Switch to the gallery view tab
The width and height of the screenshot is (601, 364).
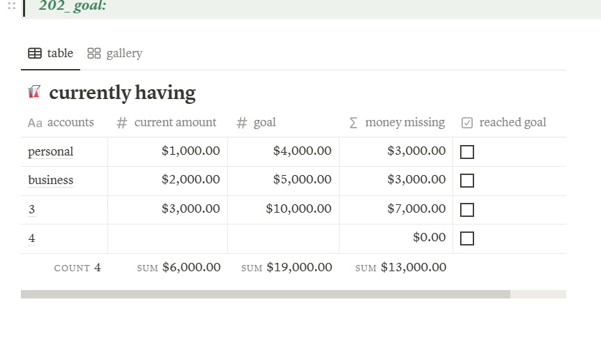115,54
